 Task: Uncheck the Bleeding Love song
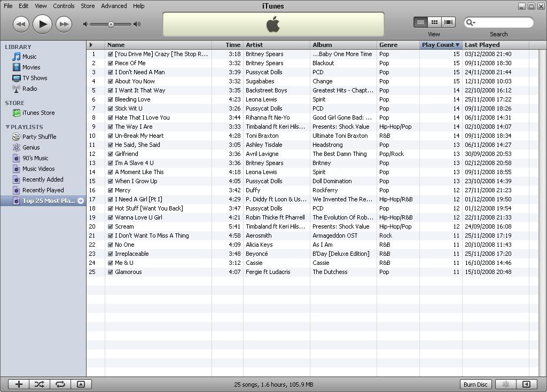tap(110, 99)
